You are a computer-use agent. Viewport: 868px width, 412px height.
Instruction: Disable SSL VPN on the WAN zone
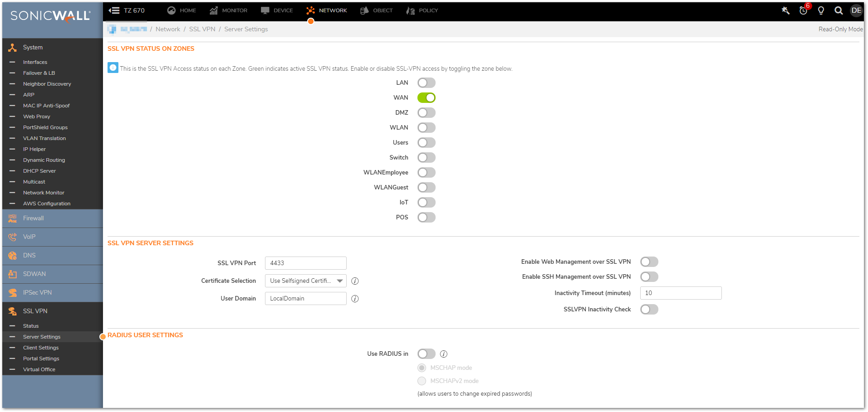coord(426,98)
